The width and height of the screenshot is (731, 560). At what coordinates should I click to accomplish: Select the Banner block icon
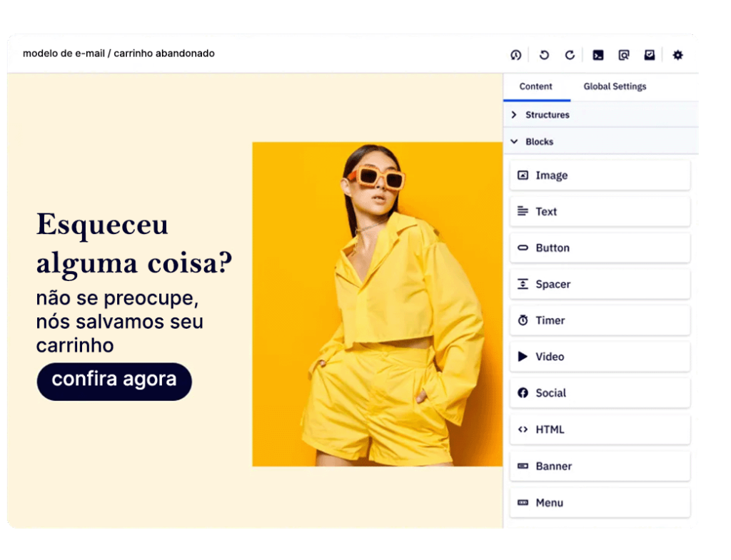(523, 467)
